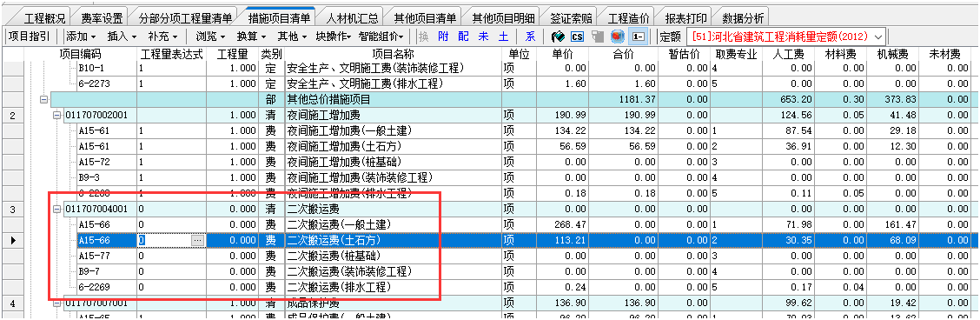Image resolution: width=980 pixels, height=320 pixels.
Task: Collapse the 其他总价措施项目 section
Action: click(x=43, y=99)
